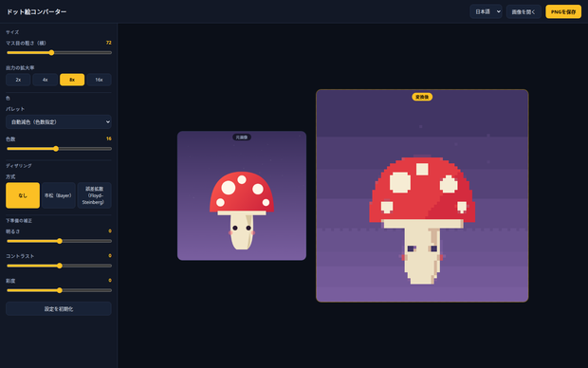Select 2x output scale
588x368 pixels.
[x=18, y=80]
